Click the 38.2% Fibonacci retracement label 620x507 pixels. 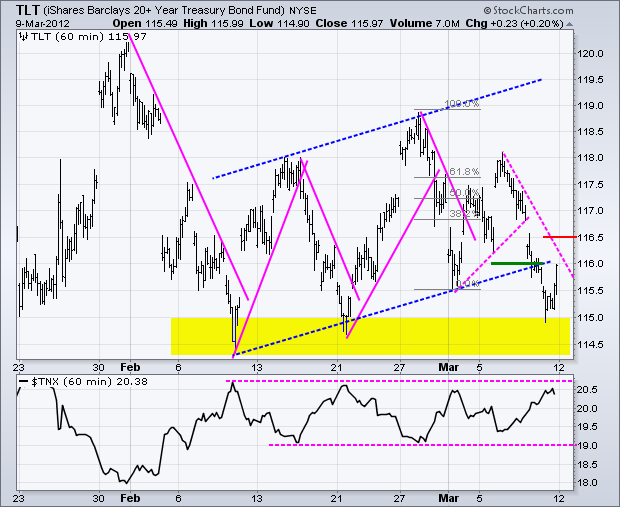[464, 214]
